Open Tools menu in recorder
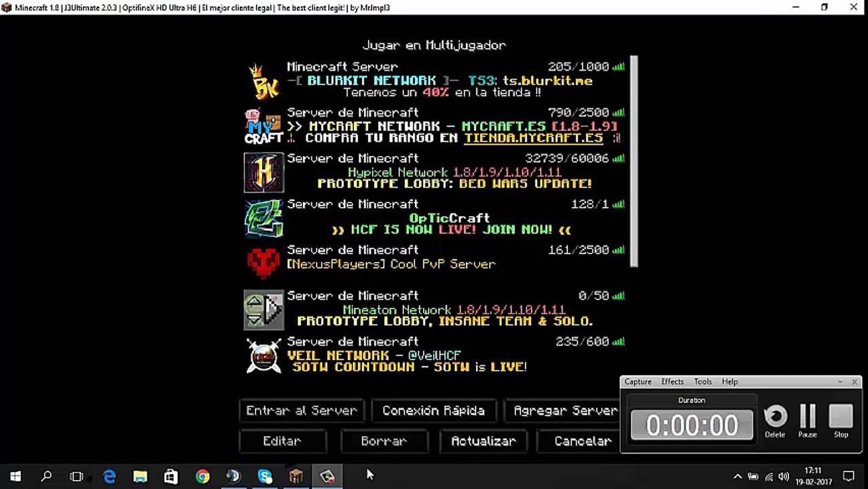Screen dimensions: 868x489 702,382
